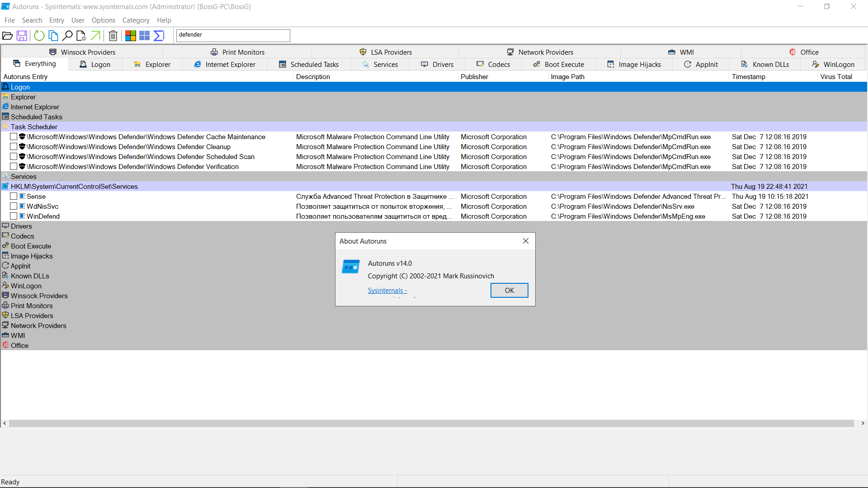This screenshot has height=488, width=868.
Task: Click the right arrow of horizontal scrollbar
Action: point(863,423)
